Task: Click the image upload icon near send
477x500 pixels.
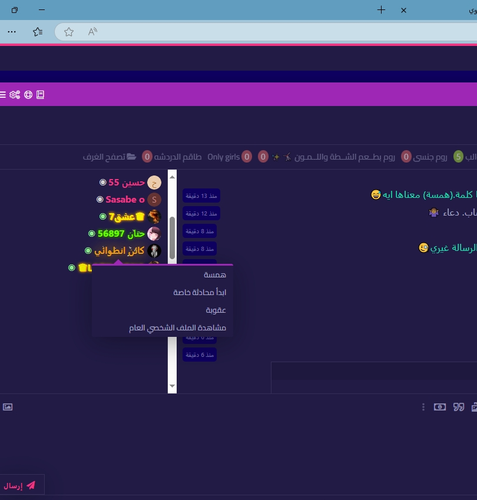Action: 8,407
